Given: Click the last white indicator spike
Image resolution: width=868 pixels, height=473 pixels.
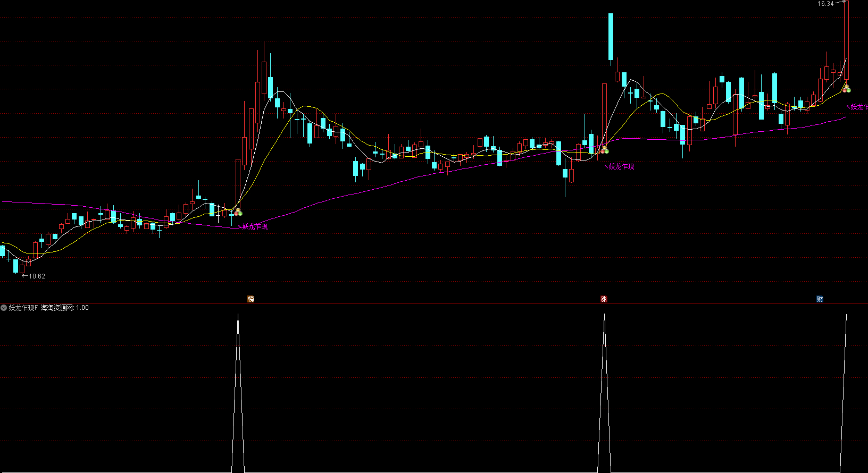Looking at the screenshot, I should [844, 393].
